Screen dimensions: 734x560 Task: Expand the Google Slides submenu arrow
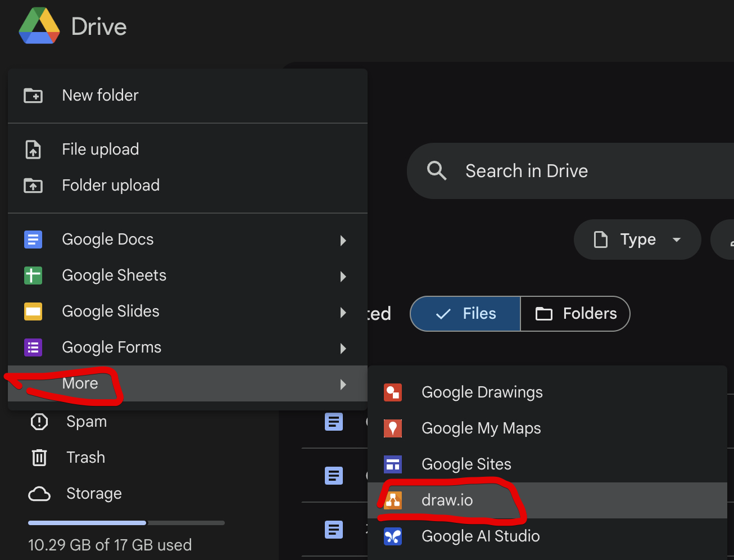(x=343, y=313)
